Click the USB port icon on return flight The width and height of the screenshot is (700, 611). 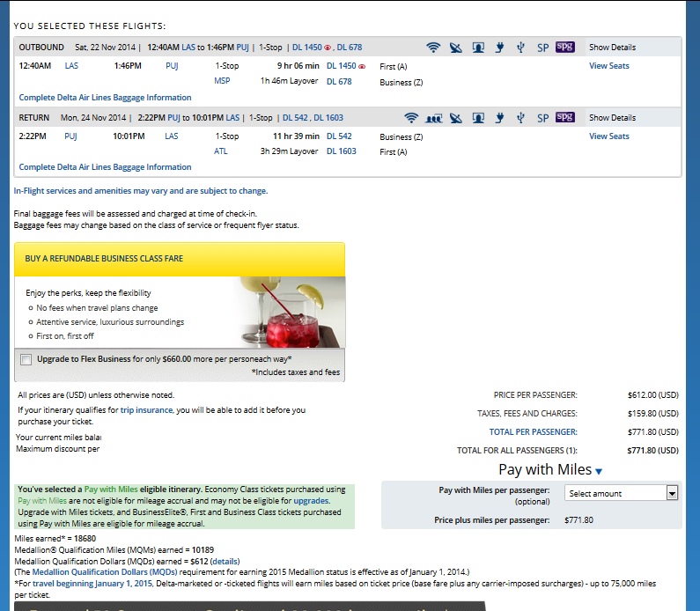pos(521,118)
